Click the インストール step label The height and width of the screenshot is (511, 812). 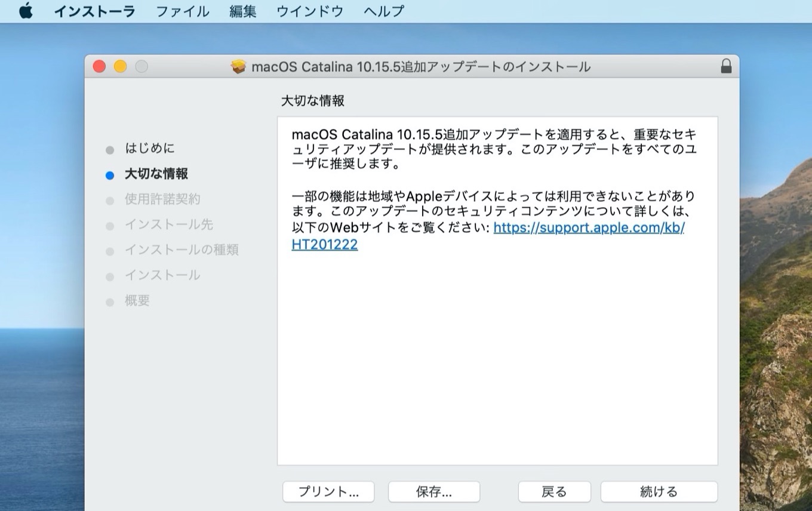[162, 275]
